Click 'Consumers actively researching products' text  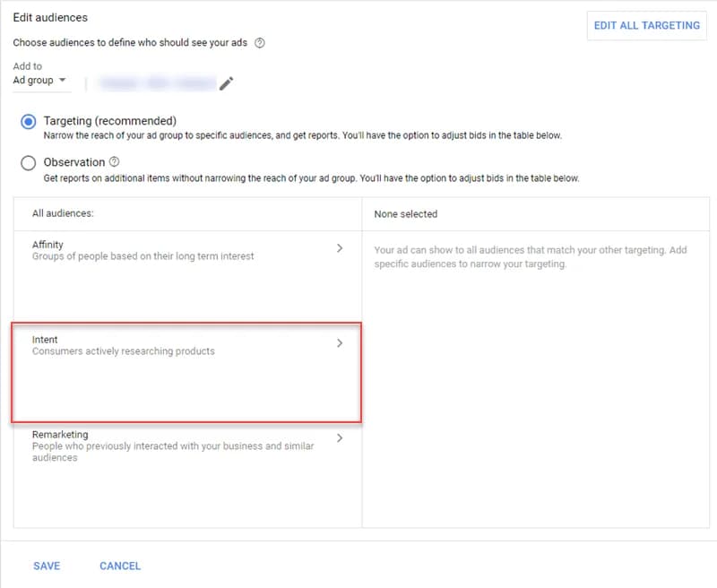124,351
